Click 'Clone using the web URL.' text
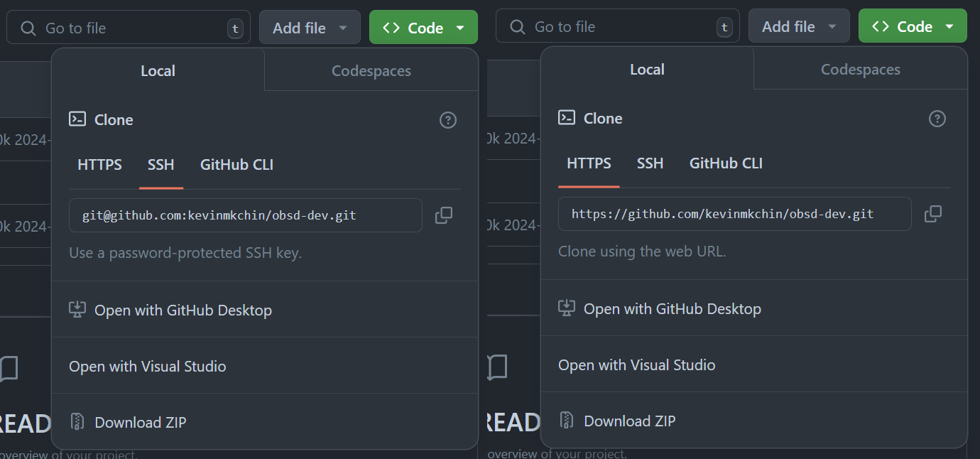Screen dimensions: 980x459 642,252
